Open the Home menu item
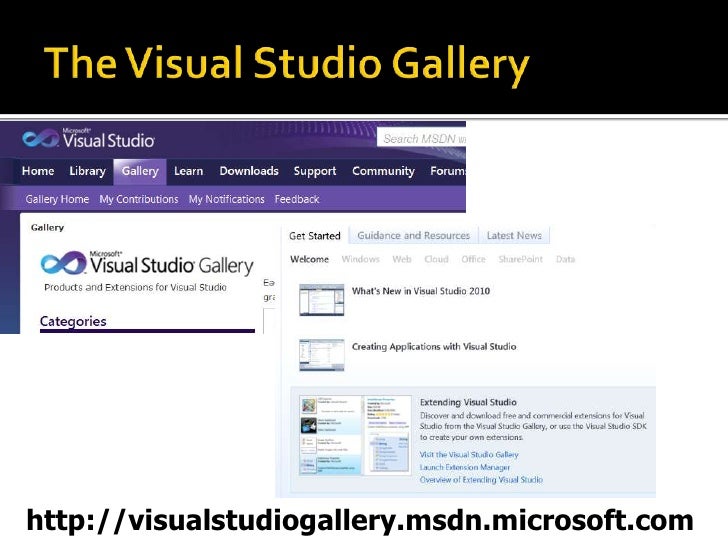This screenshot has height=546, width=728. pos(38,171)
